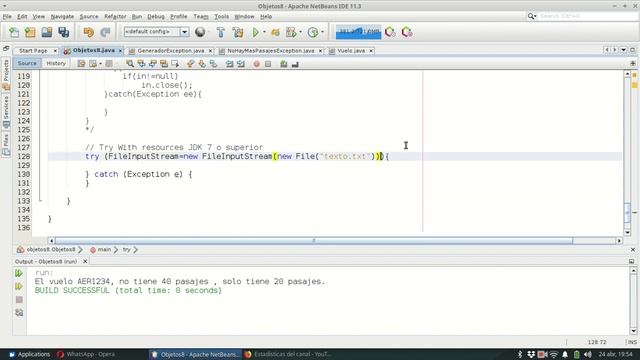Click the last icon in the main toolbar
The image size is (640, 360).
click(407, 32)
